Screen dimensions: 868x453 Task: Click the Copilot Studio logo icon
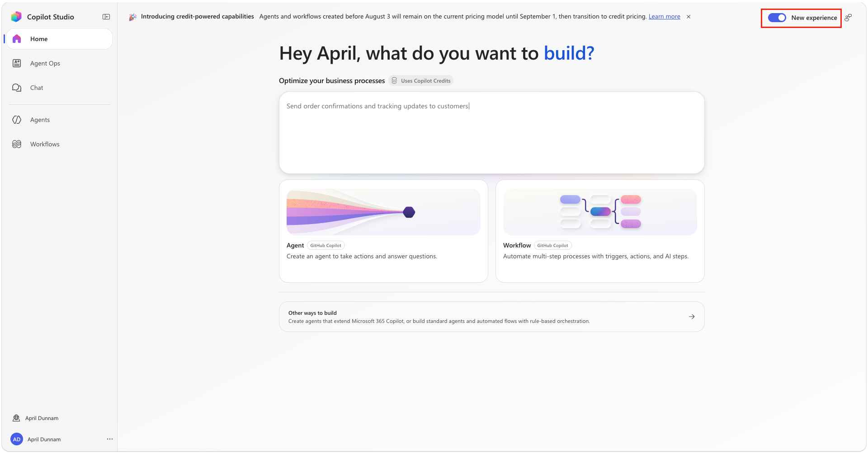(x=16, y=17)
